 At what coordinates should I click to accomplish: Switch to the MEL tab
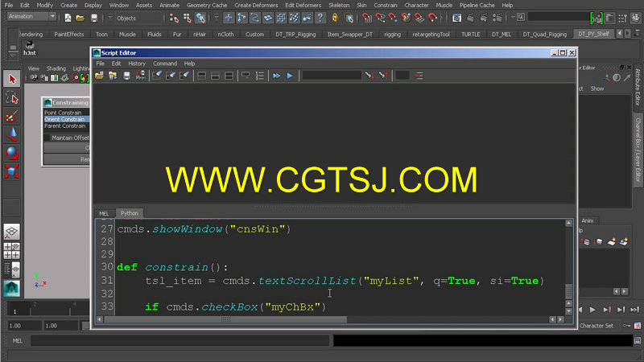coord(104,213)
